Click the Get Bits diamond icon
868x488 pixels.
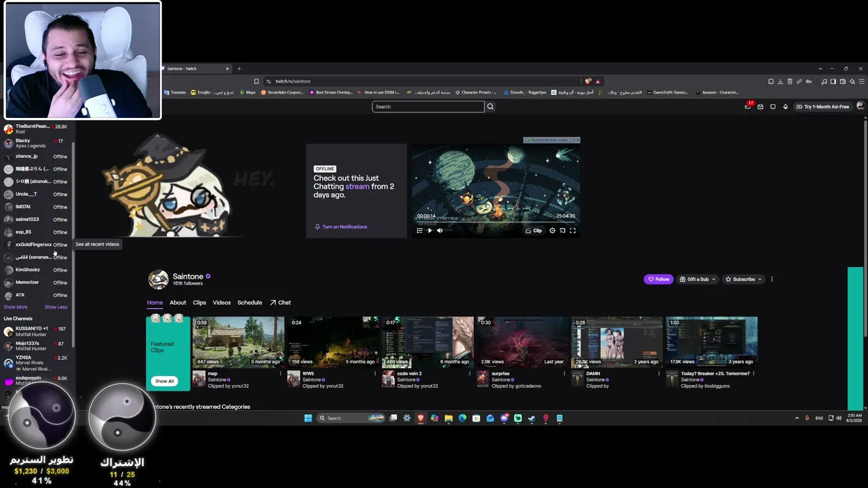pos(785,106)
